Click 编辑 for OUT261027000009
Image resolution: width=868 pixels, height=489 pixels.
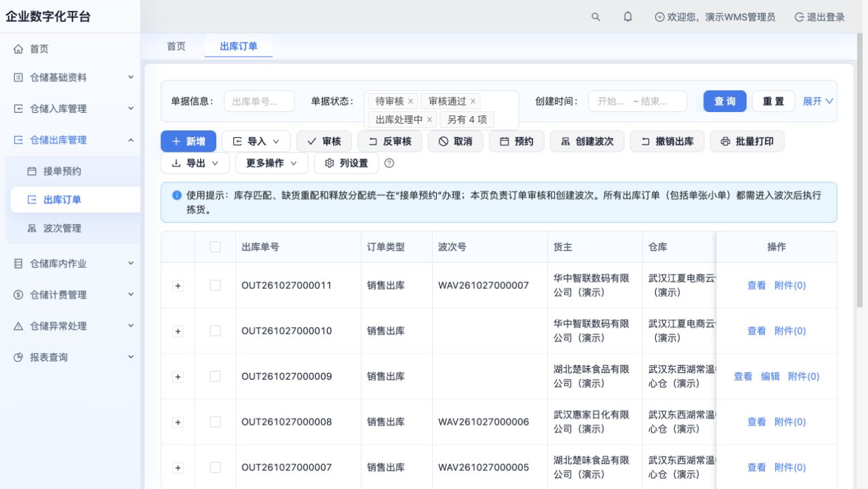click(770, 376)
